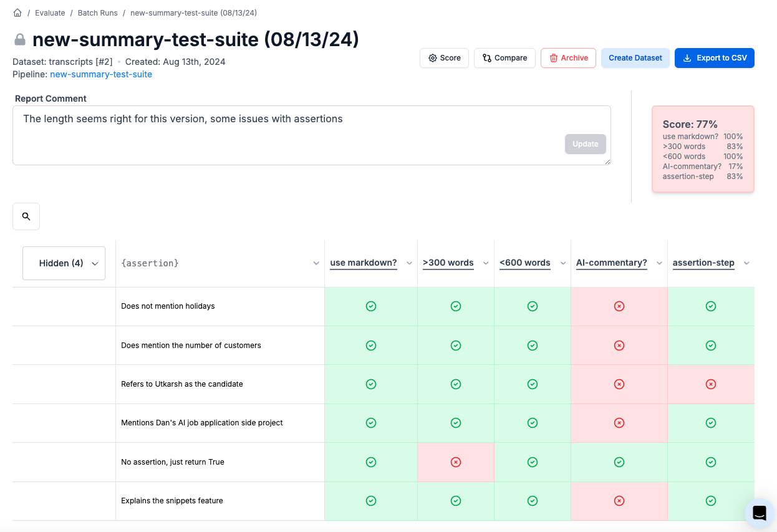Click pass check icon: holidays row, use markdown?
This screenshot has height=532, width=777.
point(371,306)
